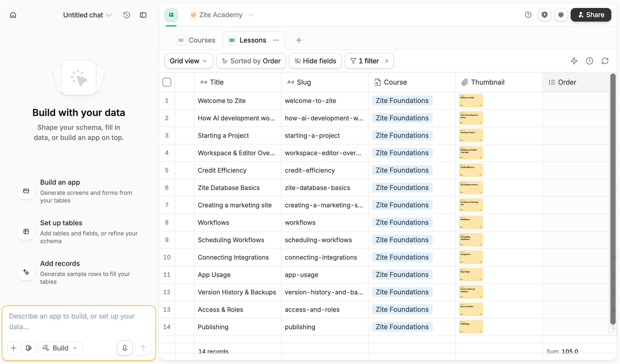Select the 'Zite Database Basics' title cell
Screen dimensions: 620x364
click(x=238, y=188)
